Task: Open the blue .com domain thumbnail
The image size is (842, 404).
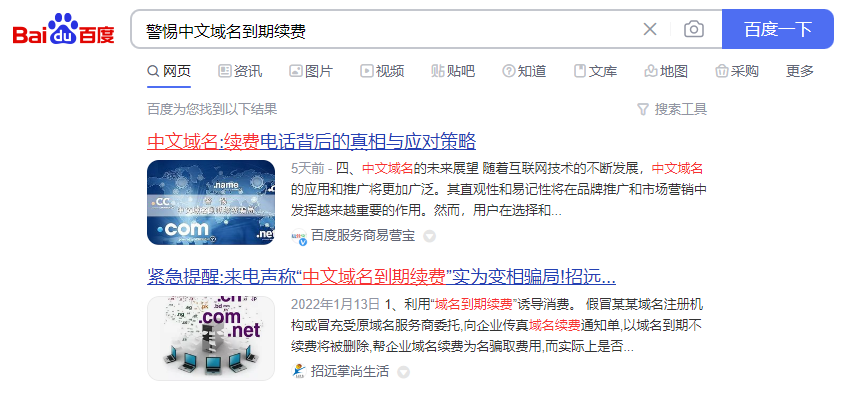Action: (x=211, y=203)
